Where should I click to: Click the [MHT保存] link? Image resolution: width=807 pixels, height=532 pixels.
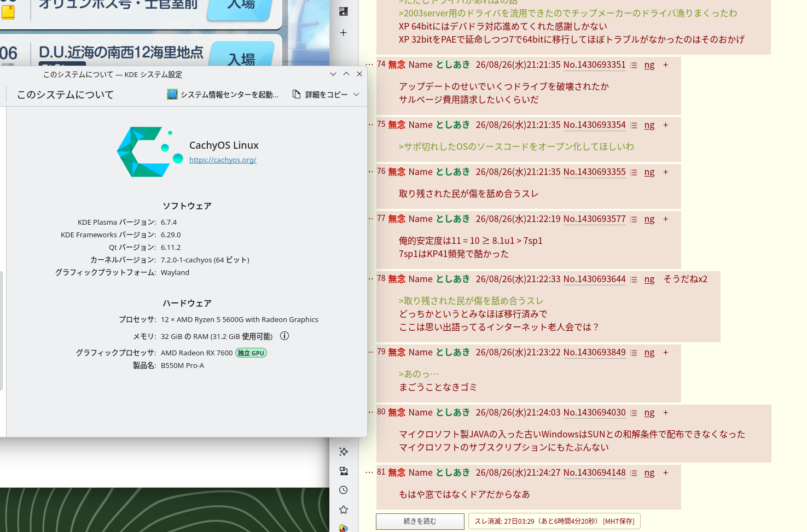618,521
